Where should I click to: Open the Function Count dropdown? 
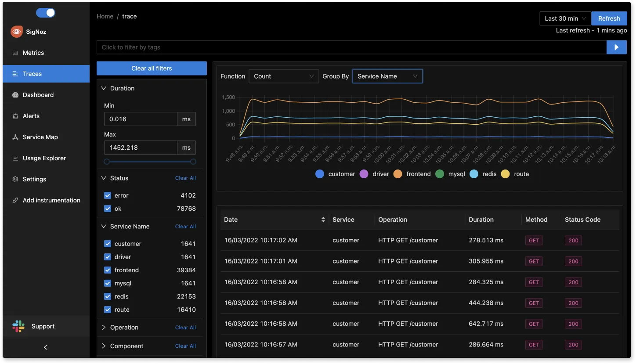pos(283,76)
